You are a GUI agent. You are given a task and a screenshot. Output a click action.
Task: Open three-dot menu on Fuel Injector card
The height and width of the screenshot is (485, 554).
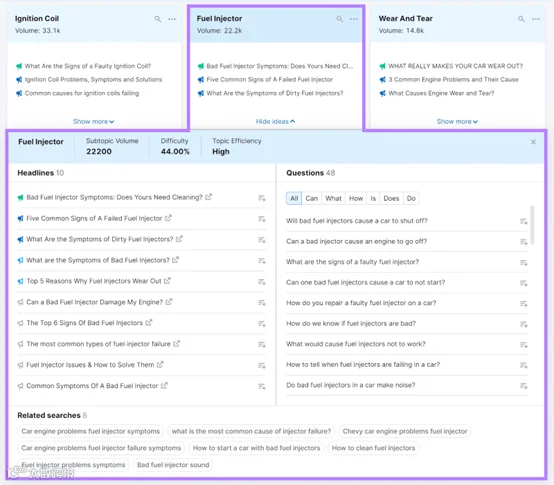[x=354, y=19]
